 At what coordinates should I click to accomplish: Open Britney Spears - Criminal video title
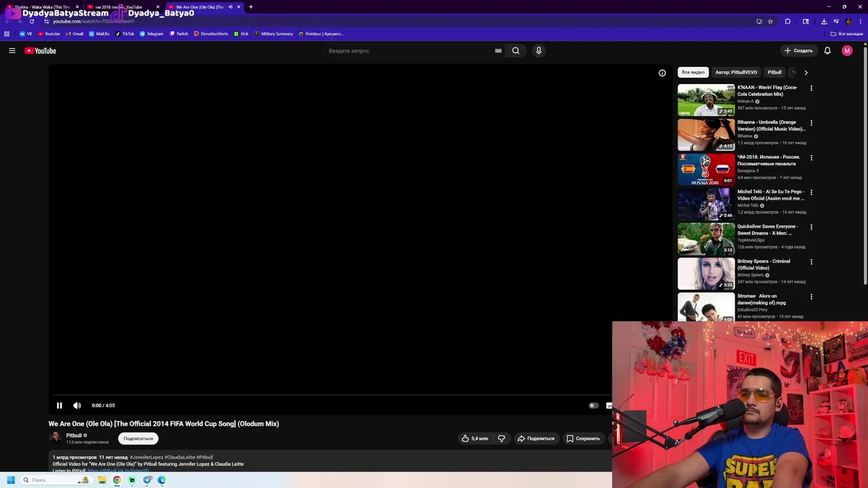pos(764,264)
